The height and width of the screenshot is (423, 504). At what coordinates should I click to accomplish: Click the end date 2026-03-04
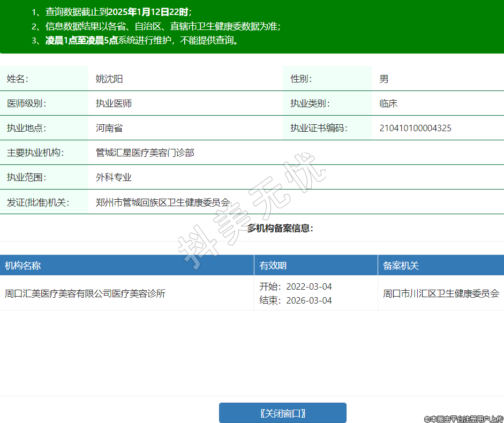(309, 300)
